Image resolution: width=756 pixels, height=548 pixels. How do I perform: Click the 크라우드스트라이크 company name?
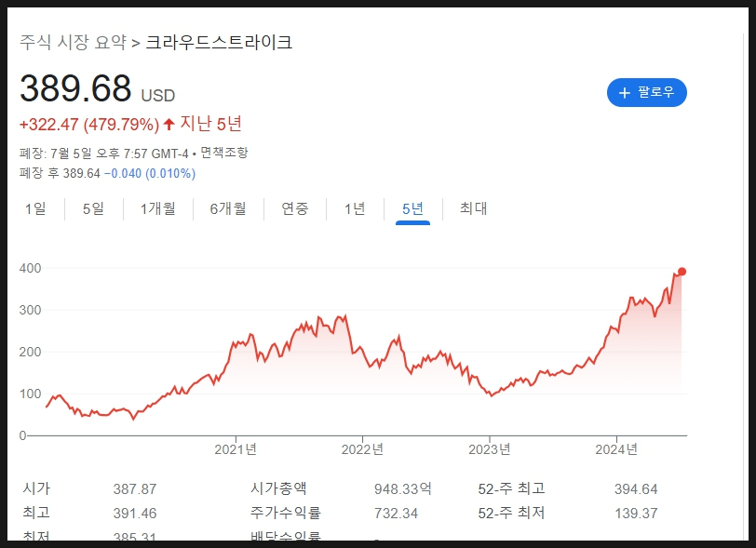[219, 43]
